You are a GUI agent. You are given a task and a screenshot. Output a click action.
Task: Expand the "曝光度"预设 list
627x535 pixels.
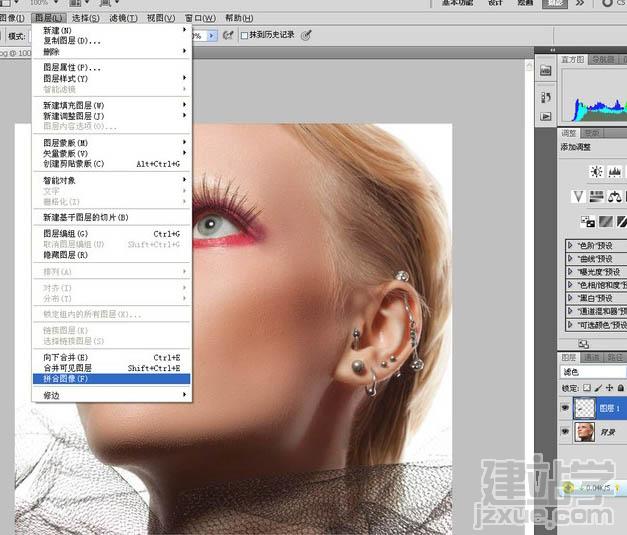coord(570,271)
